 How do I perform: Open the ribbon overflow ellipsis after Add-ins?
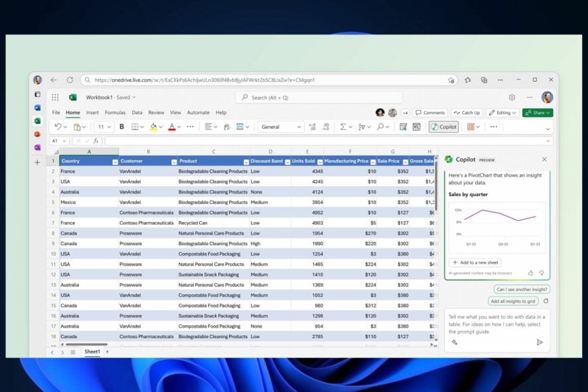(x=494, y=127)
